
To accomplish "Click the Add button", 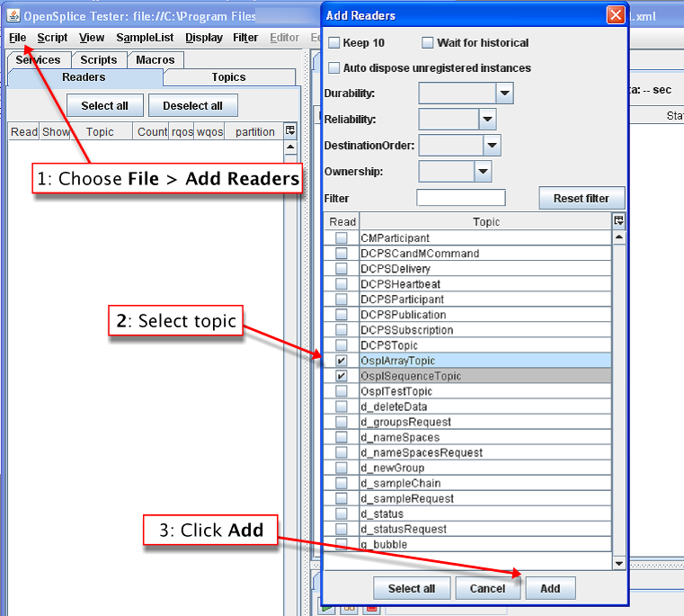I will tap(550, 588).
